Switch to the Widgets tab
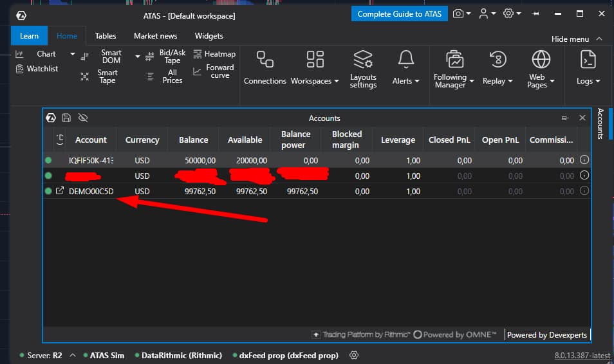Image resolution: width=614 pixels, height=364 pixels. [x=209, y=36]
